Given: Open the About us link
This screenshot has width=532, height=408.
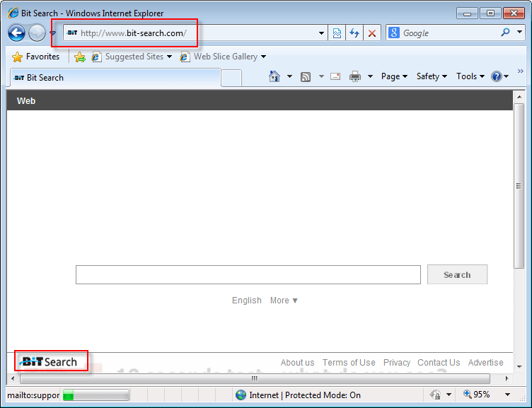Looking at the screenshot, I should pos(297,363).
